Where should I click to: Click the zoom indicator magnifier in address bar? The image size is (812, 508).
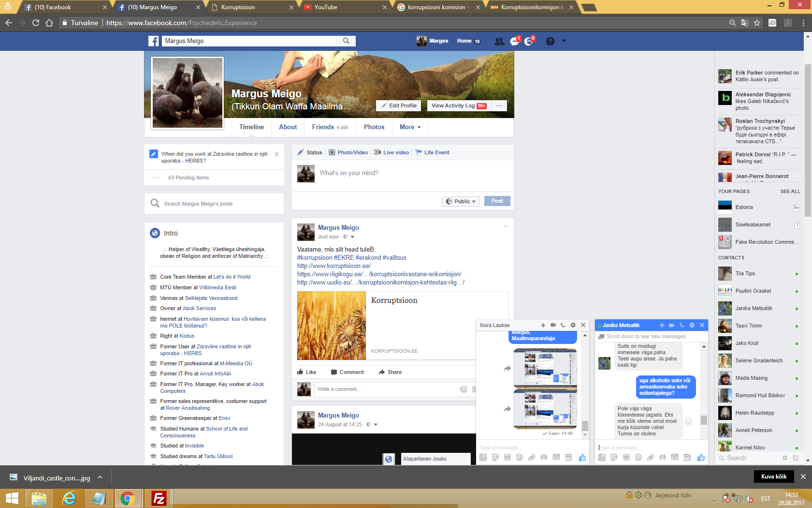pyautogui.click(x=733, y=23)
